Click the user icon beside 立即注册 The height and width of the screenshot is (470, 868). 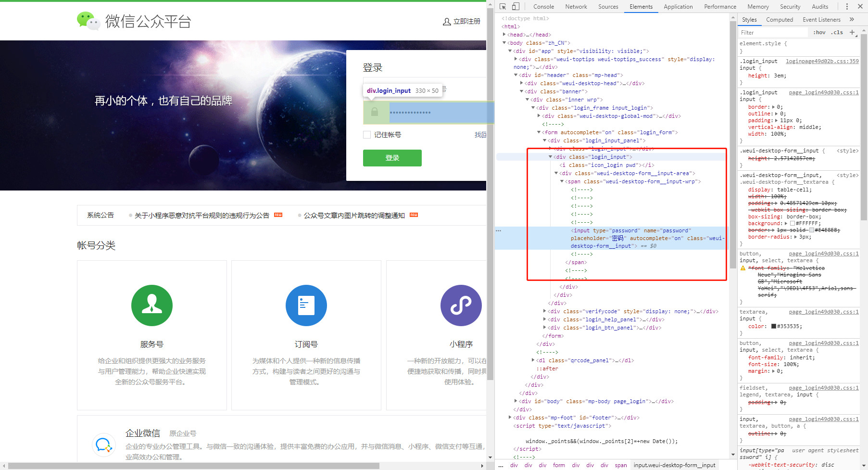[447, 22]
